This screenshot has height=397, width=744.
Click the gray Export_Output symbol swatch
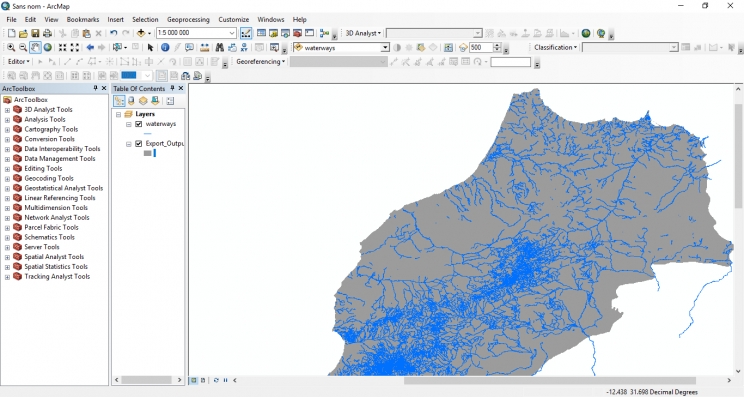[148, 153]
